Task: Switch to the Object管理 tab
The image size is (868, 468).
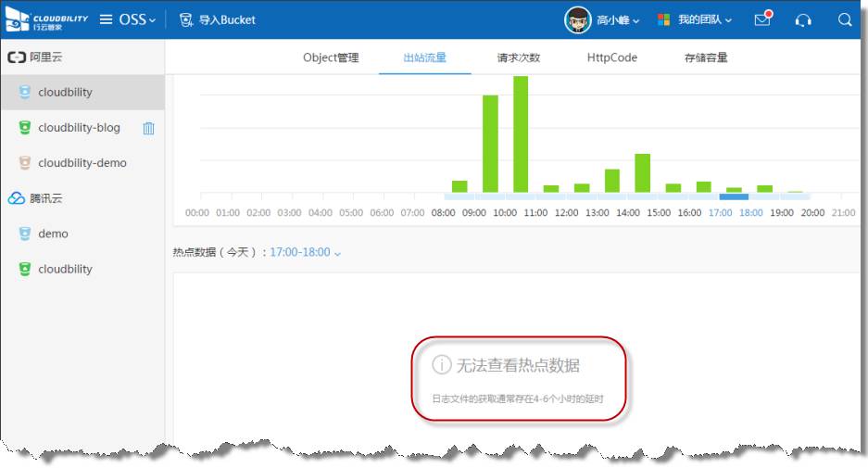Action: tap(331, 57)
